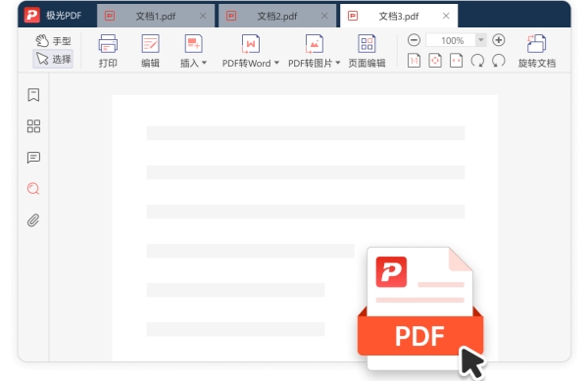Expand the 插入 dropdown arrow
The height and width of the screenshot is (381, 588).
[x=204, y=63]
